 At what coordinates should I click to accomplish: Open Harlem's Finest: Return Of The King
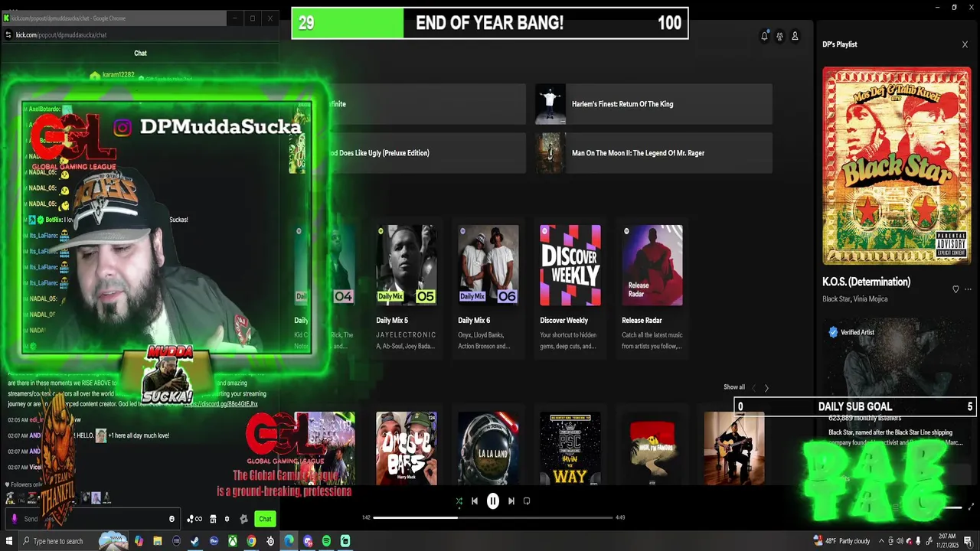click(x=654, y=104)
